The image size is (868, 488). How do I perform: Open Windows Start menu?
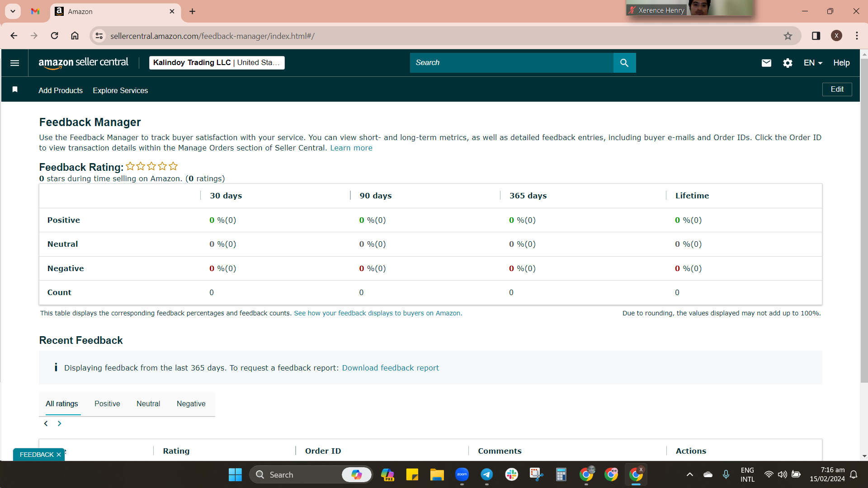pos(235,474)
